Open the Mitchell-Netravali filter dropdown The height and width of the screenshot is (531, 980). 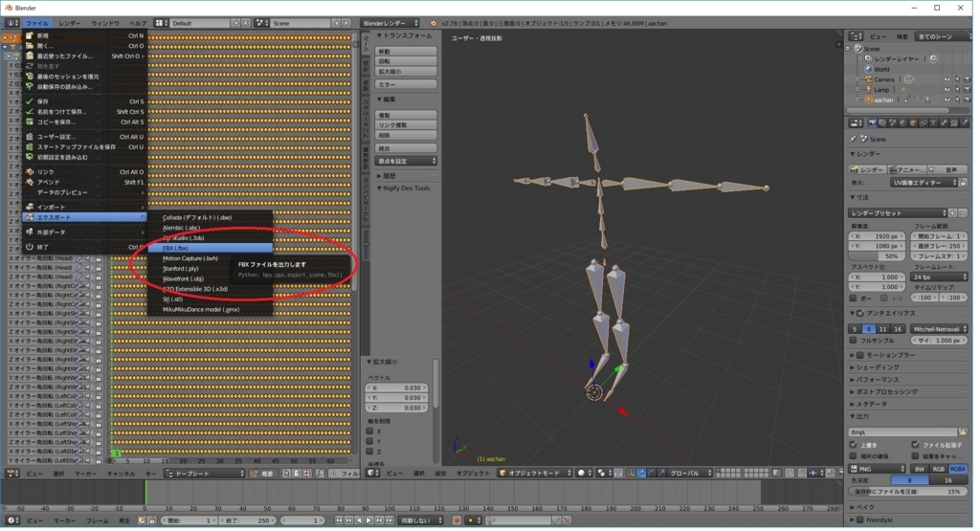pyautogui.click(x=938, y=328)
